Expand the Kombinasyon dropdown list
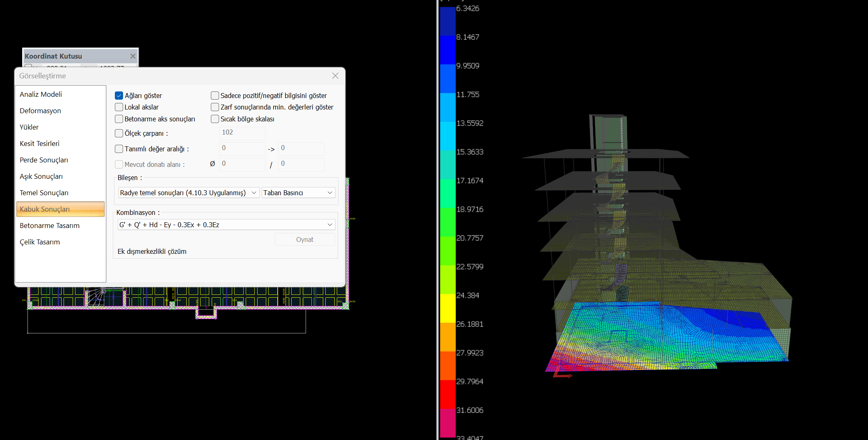The height and width of the screenshot is (440, 868). 226,225
